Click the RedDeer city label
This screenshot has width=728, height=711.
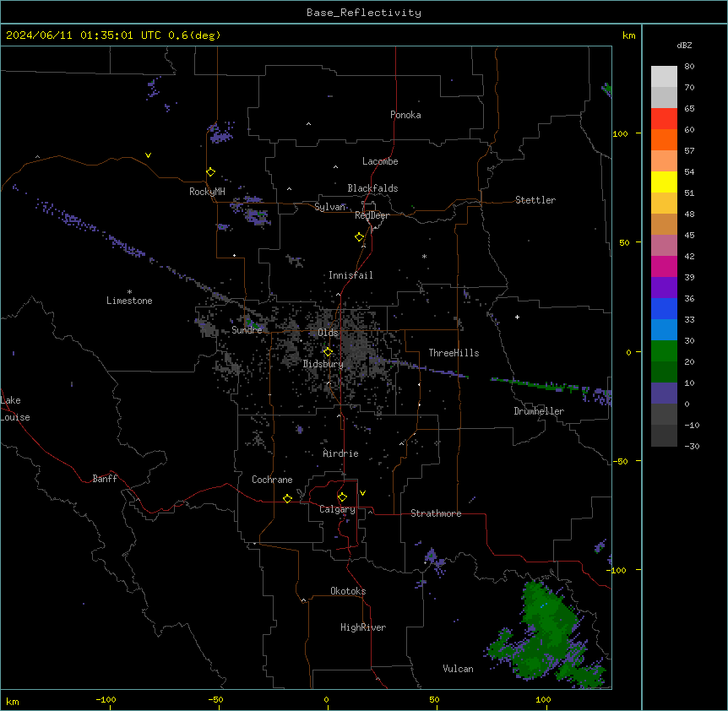coord(372,215)
